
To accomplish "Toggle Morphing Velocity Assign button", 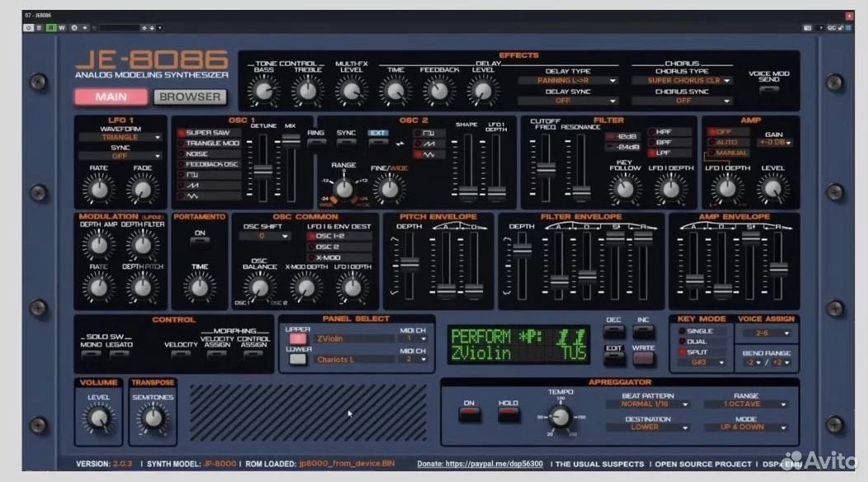I will click(x=217, y=355).
